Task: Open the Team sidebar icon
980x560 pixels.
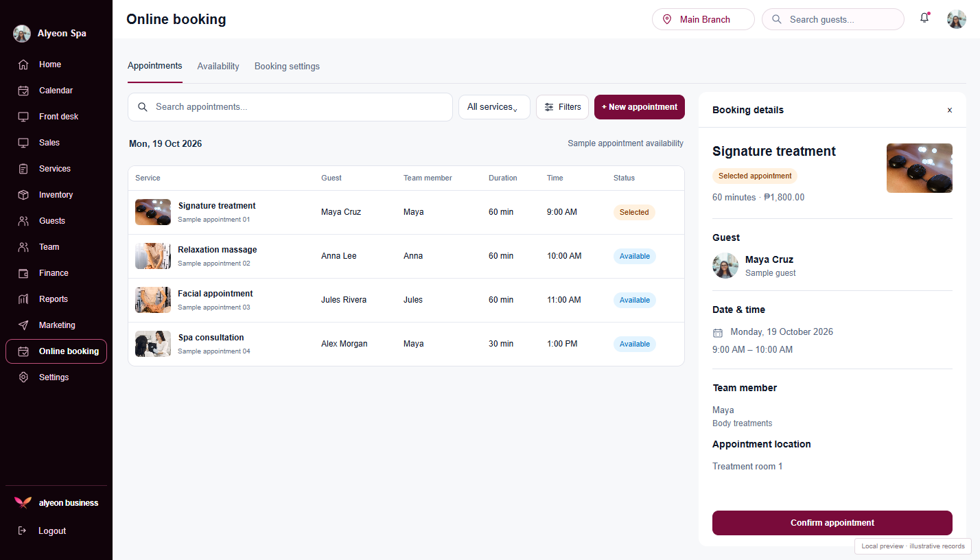Action: 23,247
